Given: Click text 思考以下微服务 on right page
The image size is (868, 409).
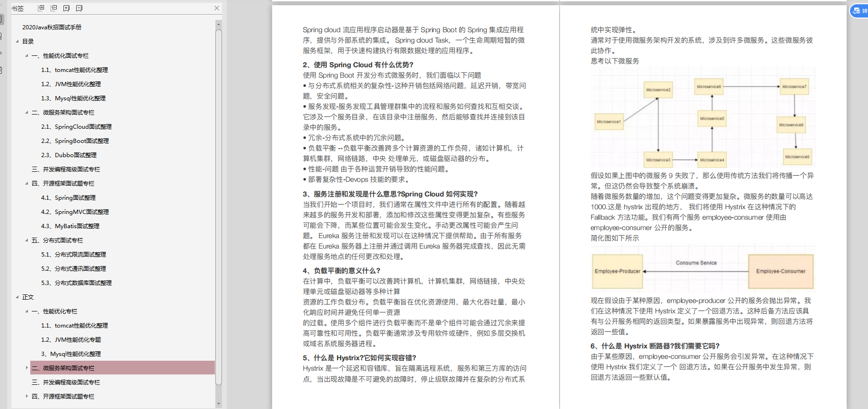Looking at the screenshot, I should click(x=615, y=61).
